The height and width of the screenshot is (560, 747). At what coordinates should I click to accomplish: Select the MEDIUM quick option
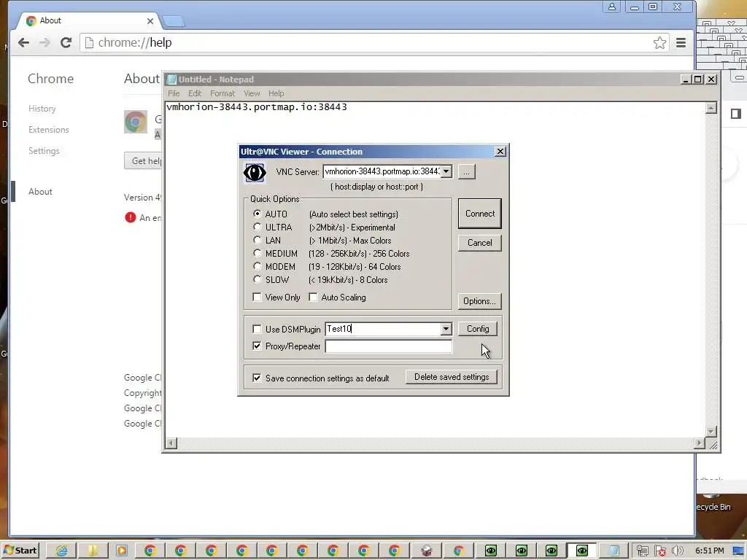(x=258, y=253)
